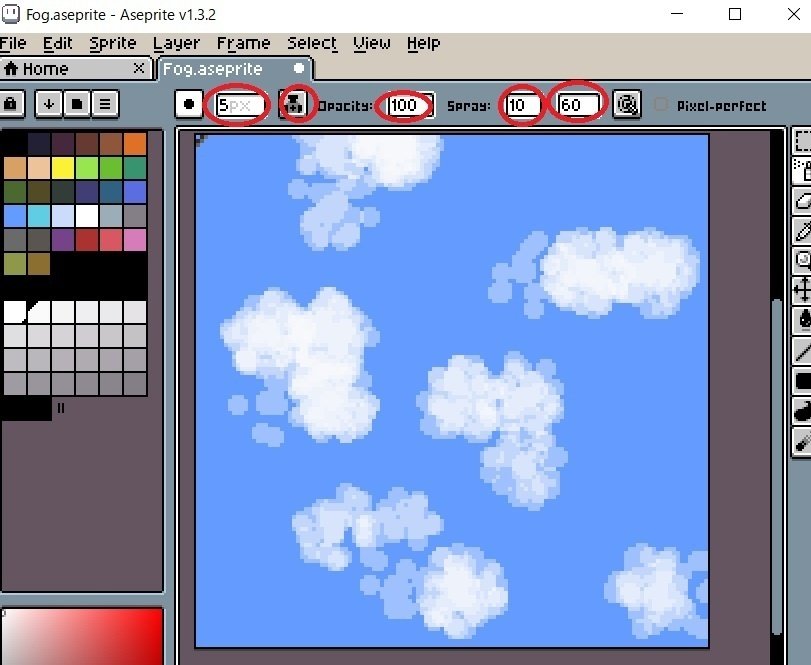Open the Ink type popup button
Viewport: 811px width, 665px height.
click(x=293, y=104)
